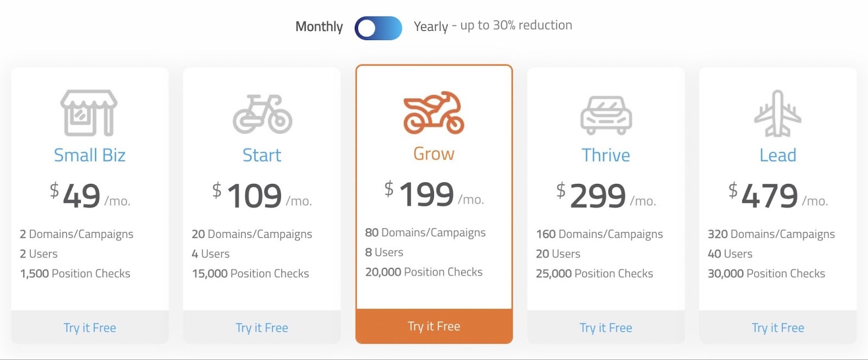Select the Monthly billing label
The width and height of the screenshot is (868, 360).
coord(319,27)
